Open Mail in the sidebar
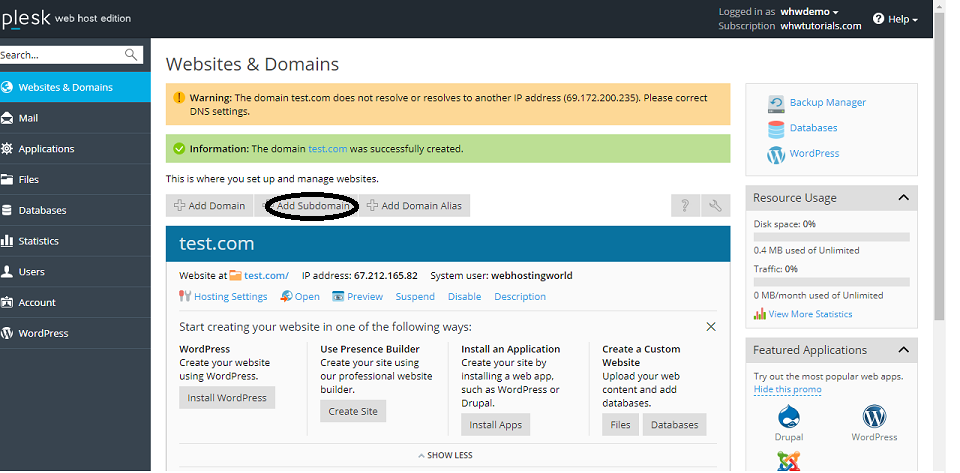This screenshot has width=960, height=473. coord(28,118)
